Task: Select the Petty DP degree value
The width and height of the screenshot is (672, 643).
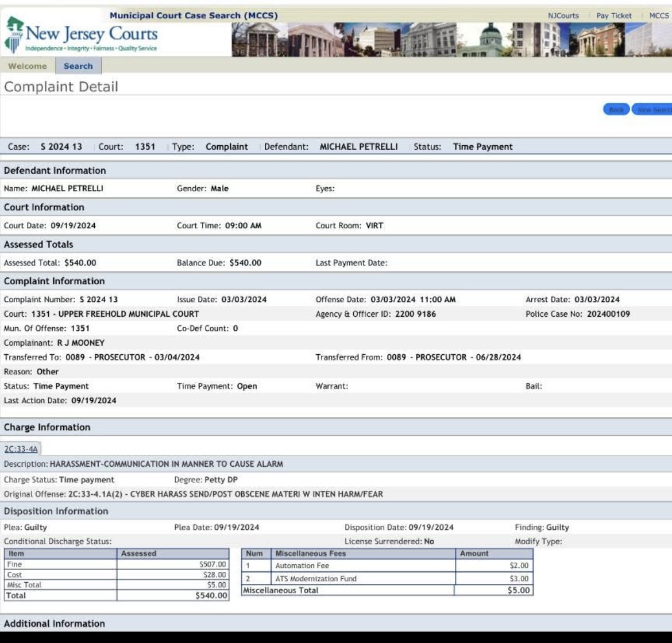Action: (x=221, y=480)
